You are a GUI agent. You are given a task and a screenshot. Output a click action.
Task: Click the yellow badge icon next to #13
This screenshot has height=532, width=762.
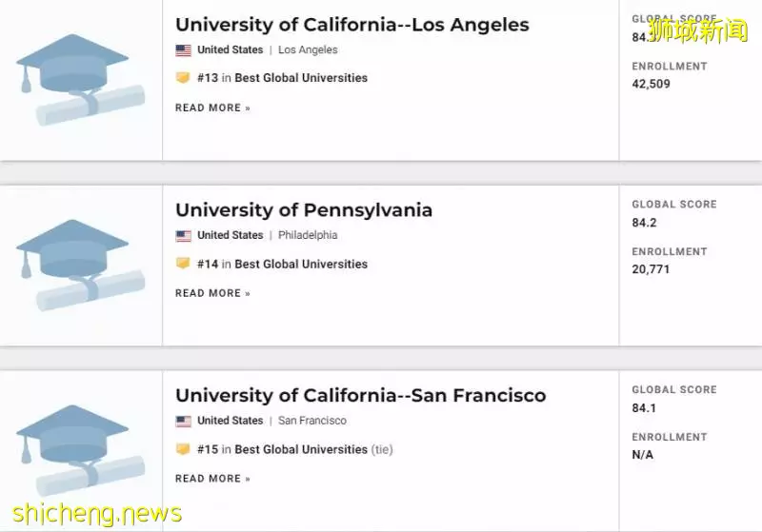[x=183, y=78]
